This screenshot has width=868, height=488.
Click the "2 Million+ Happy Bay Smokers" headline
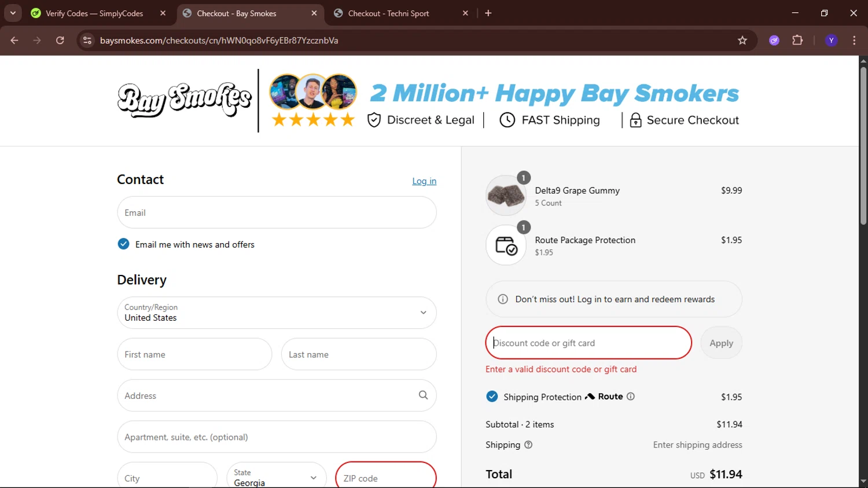554,93
